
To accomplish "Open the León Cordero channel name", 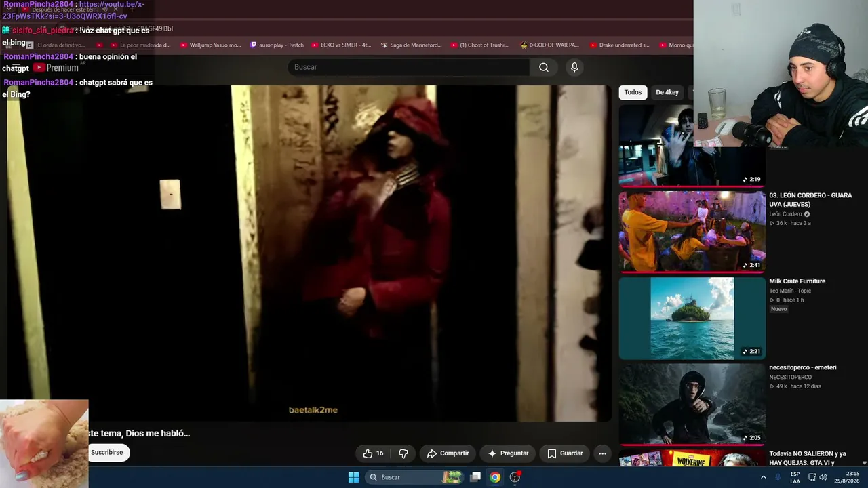I will 785,214.
